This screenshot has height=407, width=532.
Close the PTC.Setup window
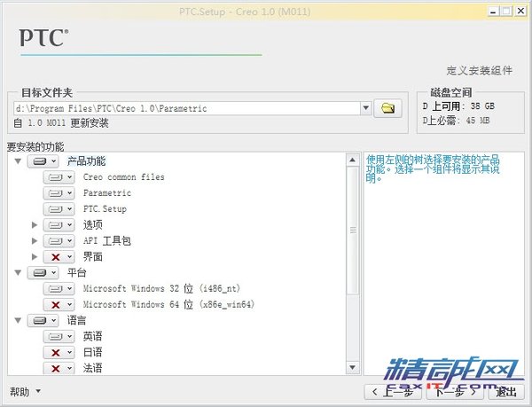520,12
